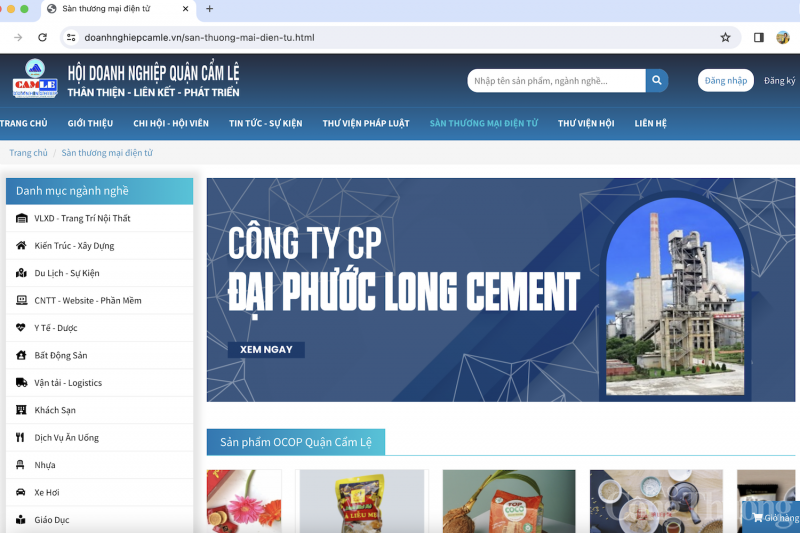Screen dimensions: 800x533
Task: Click the Cẩm Lệ association logo
Action: (35, 80)
